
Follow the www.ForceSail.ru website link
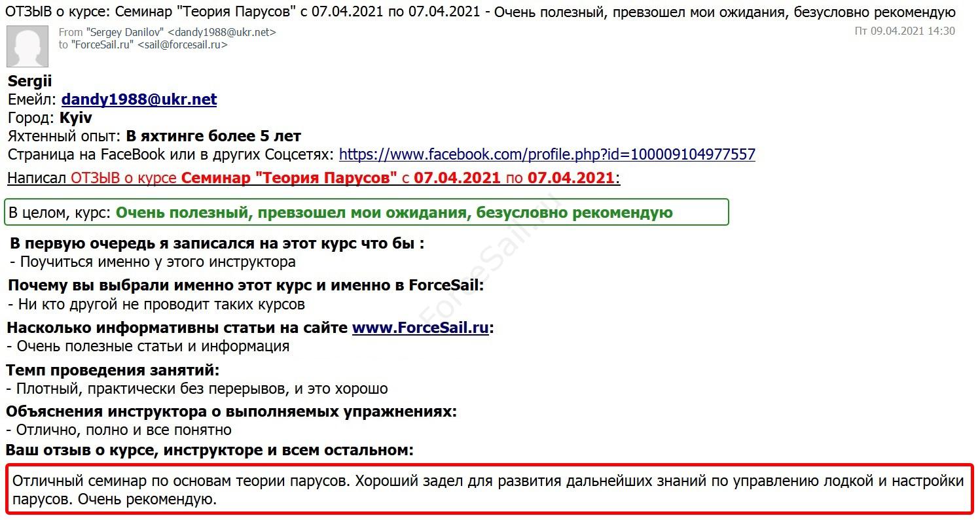(421, 327)
